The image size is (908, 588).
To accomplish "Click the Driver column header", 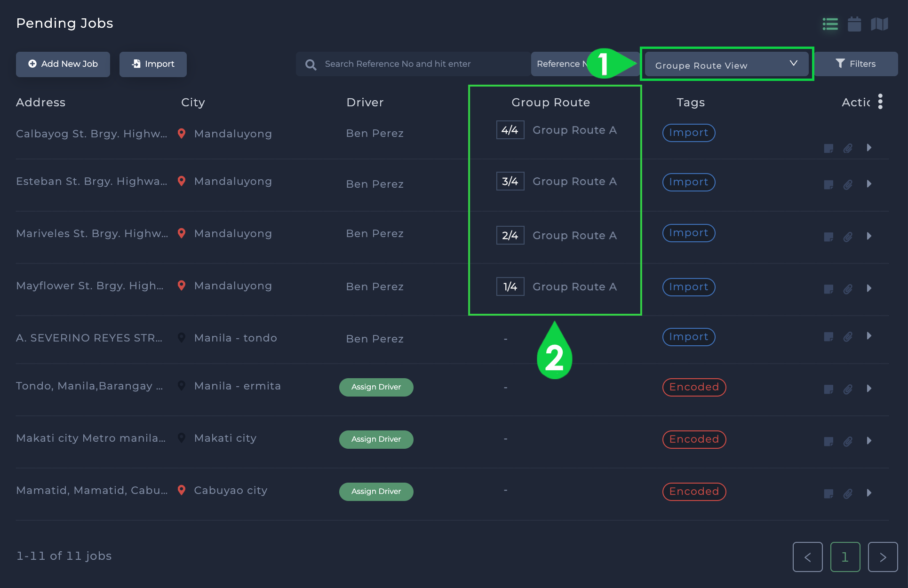I will [x=365, y=103].
